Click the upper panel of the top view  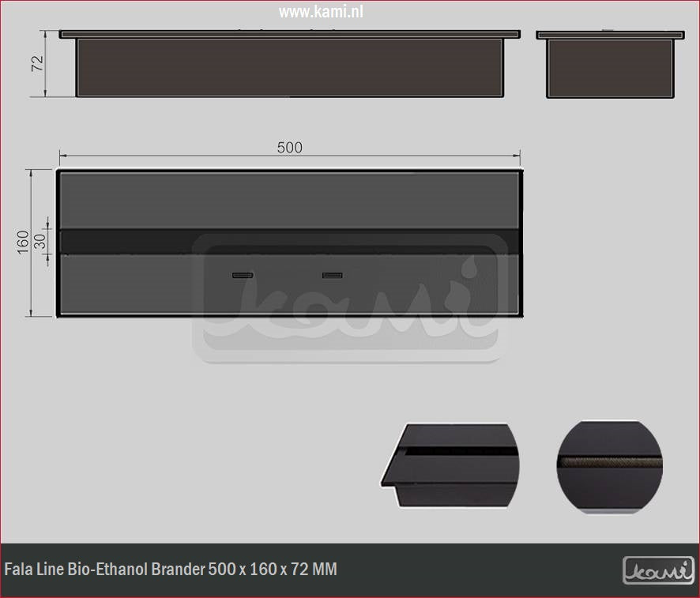(x=289, y=201)
